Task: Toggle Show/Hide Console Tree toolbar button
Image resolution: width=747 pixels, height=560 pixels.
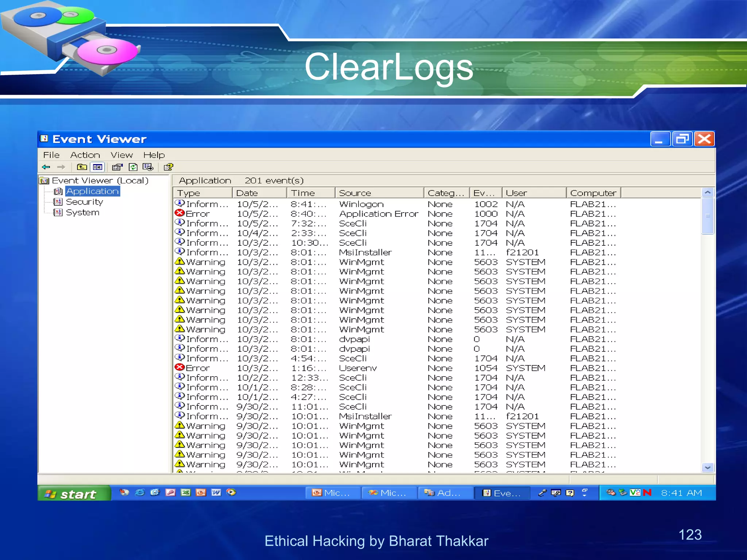Action: click(97, 167)
